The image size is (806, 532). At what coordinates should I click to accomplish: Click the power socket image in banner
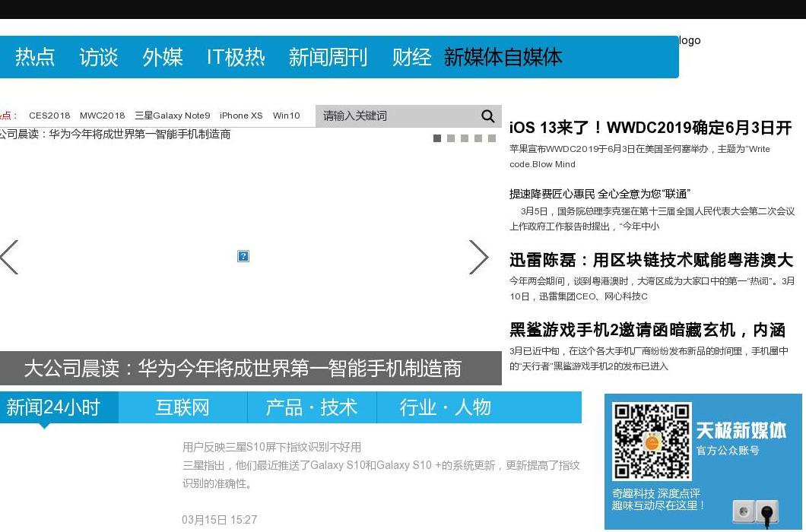point(755,512)
